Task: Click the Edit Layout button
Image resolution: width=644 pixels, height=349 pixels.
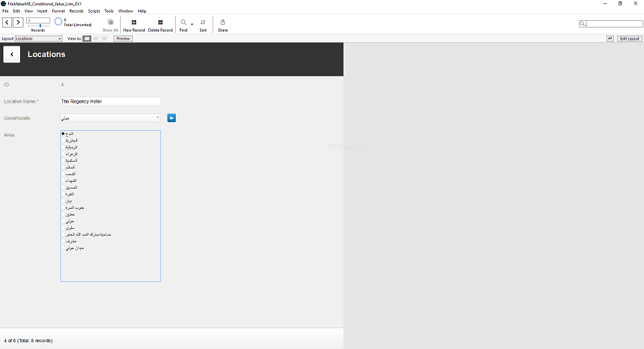Action: click(x=629, y=39)
